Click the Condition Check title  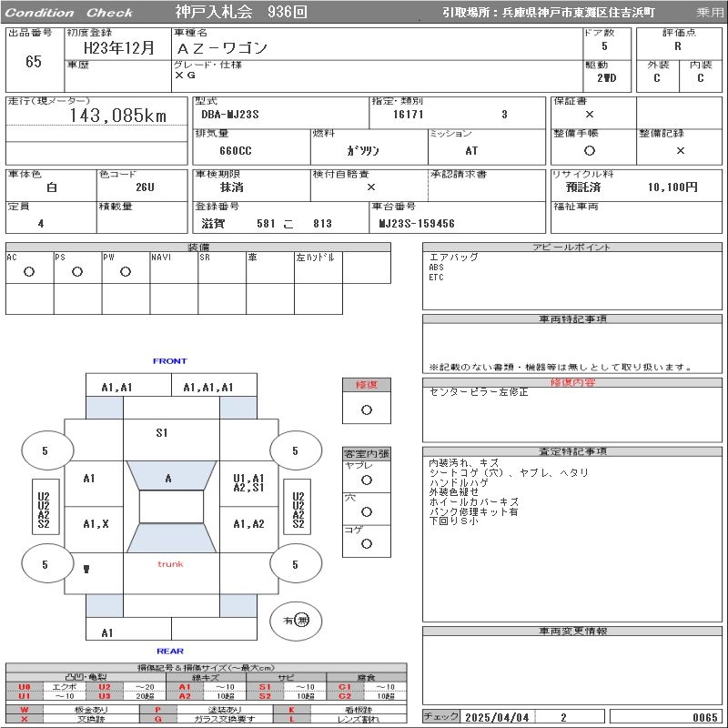pos(69,13)
